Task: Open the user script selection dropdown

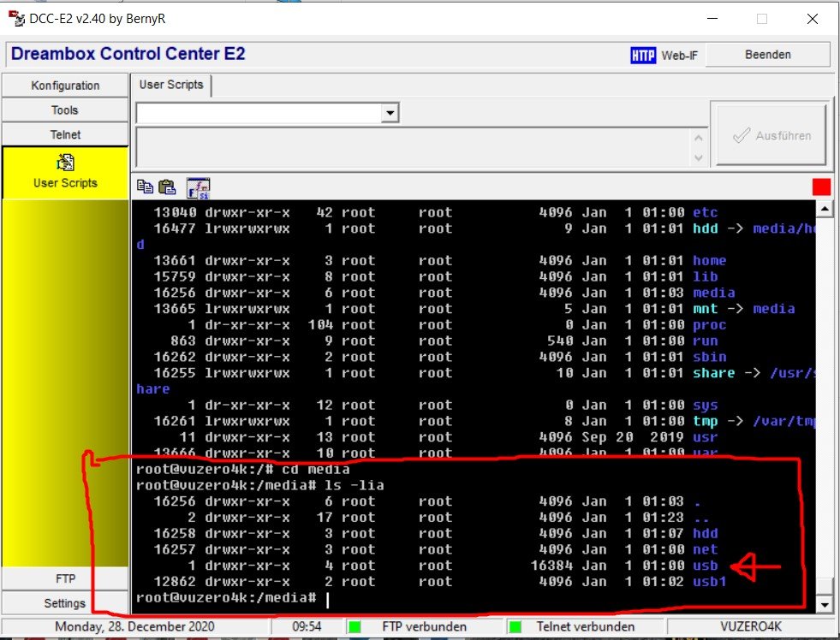Action: click(x=390, y=113)
